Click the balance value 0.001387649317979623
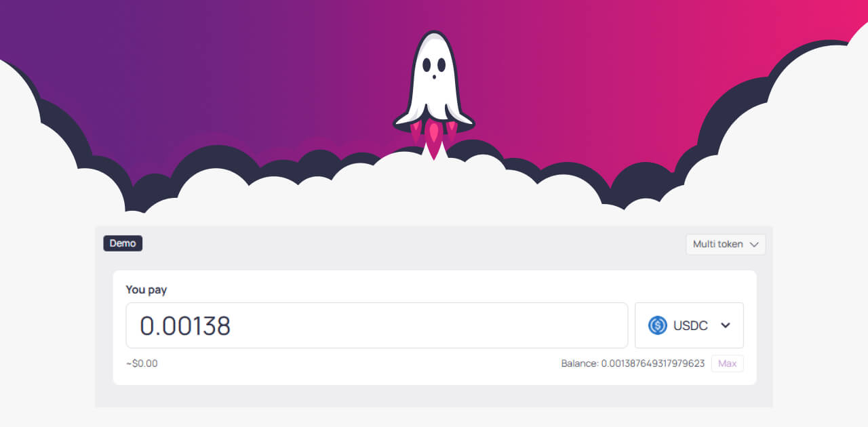The width and height of the screenshot is (868, 427). 653,363
